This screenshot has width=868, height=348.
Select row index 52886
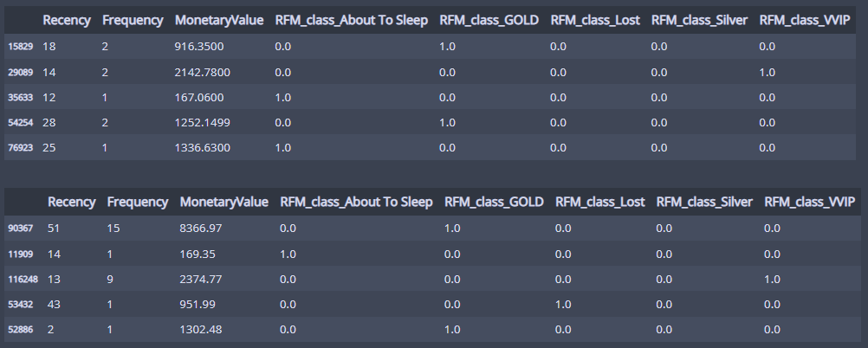(21, 330)
